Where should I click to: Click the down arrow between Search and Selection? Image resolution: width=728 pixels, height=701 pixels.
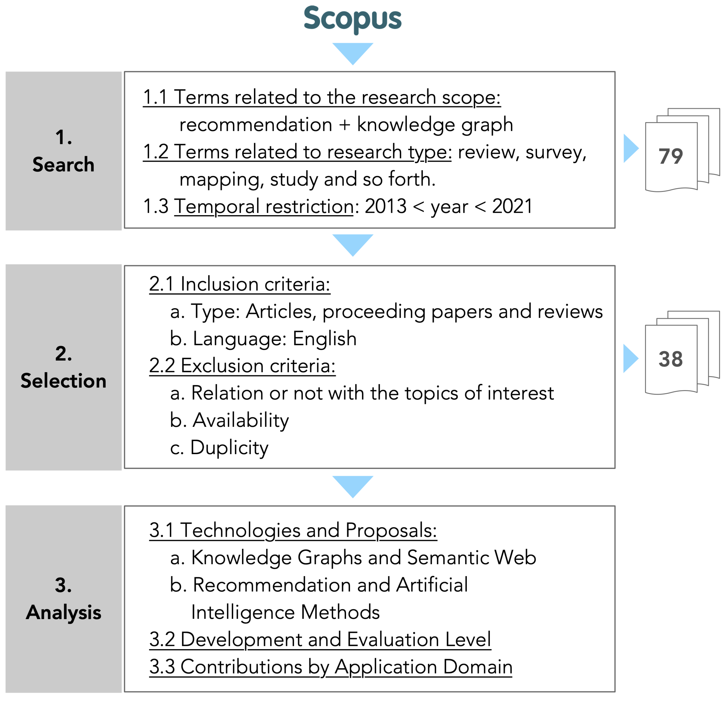(353, 245)
